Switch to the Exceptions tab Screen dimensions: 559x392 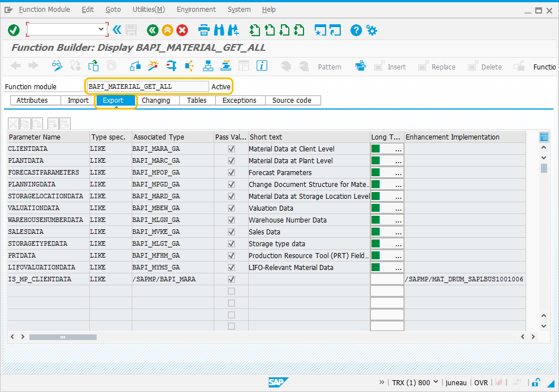tap(240, 101)
